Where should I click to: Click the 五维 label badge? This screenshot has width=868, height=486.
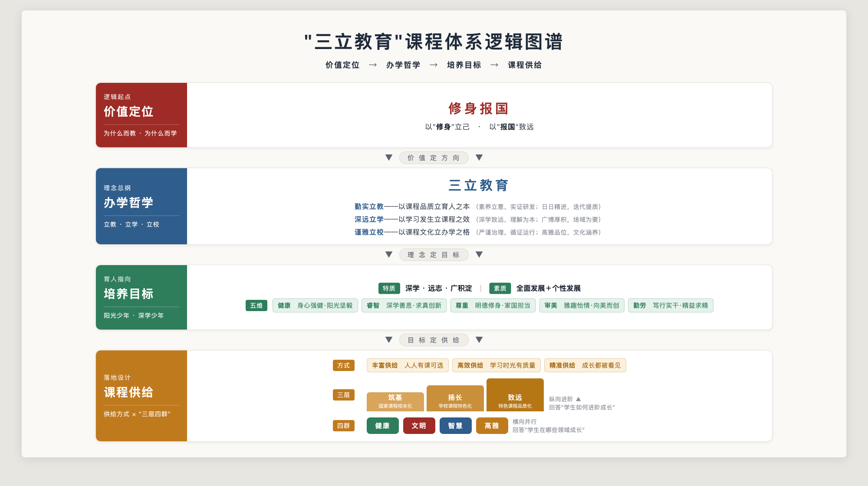tap(256, 305)
